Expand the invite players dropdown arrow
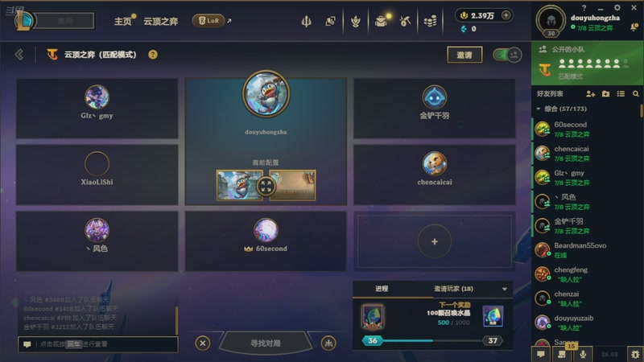The image size is (644, 362). pos(505,289)
